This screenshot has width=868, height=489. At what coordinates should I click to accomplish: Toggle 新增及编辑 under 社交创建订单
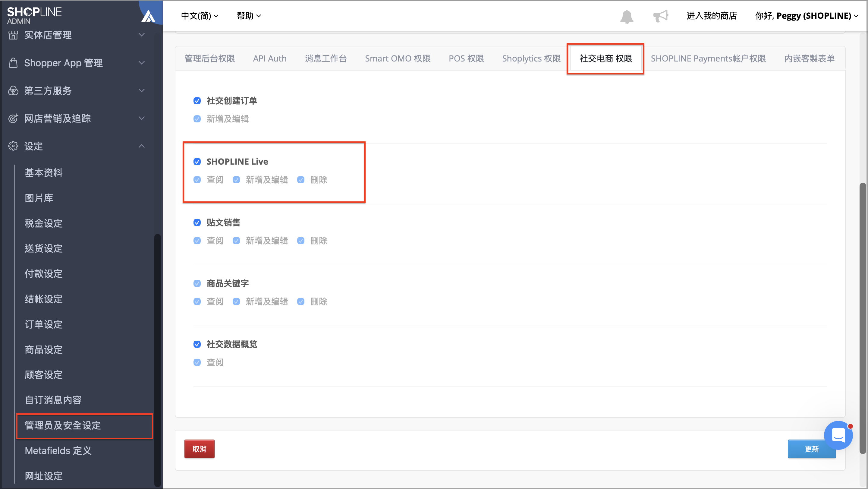coord(197,118)
